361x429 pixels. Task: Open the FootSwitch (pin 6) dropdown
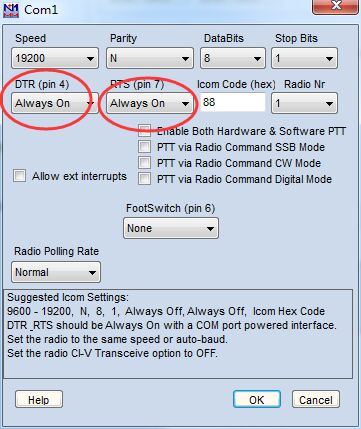point(171,228)
